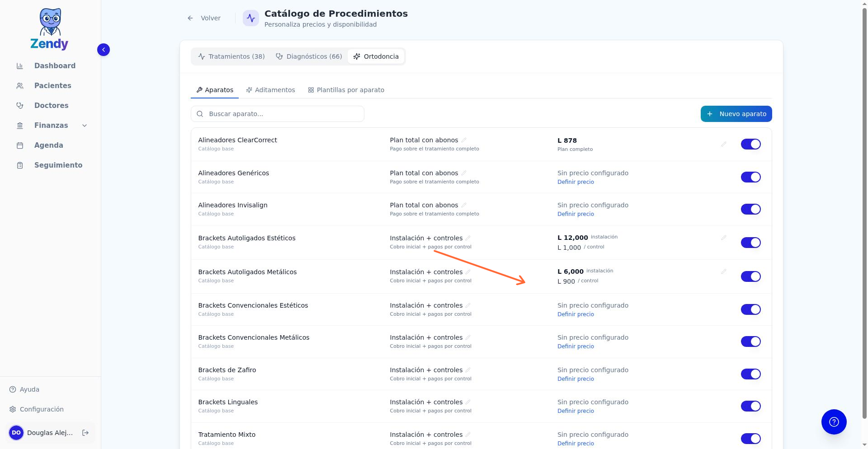The height and width of the screenshot is (449, 868).
Task: Open the floating help question mark button
Action: tap(834, 422)
